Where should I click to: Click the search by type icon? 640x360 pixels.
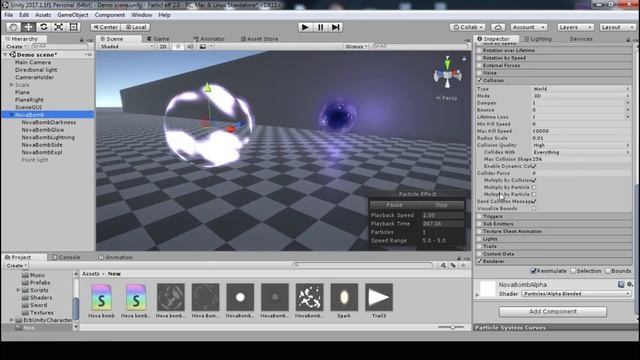pyautogui.click(x=444, y=265)
